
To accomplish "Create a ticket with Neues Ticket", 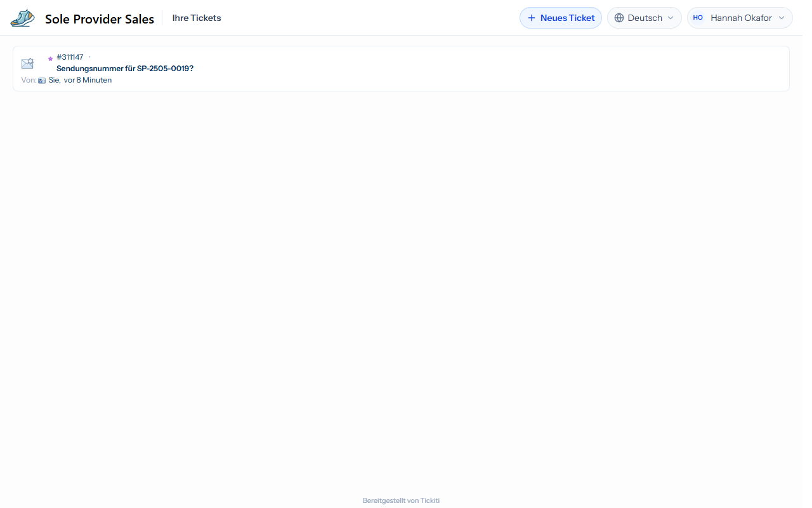I will pos(561,18).
